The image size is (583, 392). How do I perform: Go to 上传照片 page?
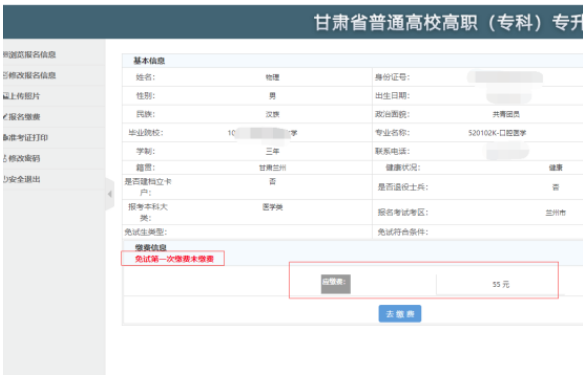coord(22,96)
